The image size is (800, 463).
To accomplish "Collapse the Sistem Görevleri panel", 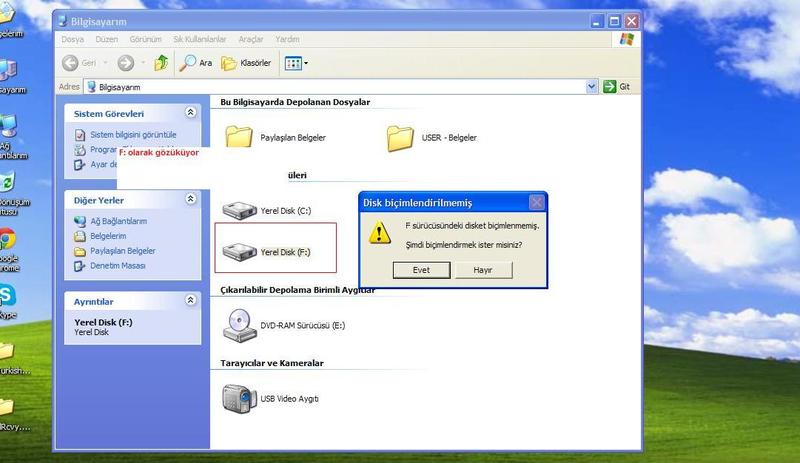I will (190, 113).
